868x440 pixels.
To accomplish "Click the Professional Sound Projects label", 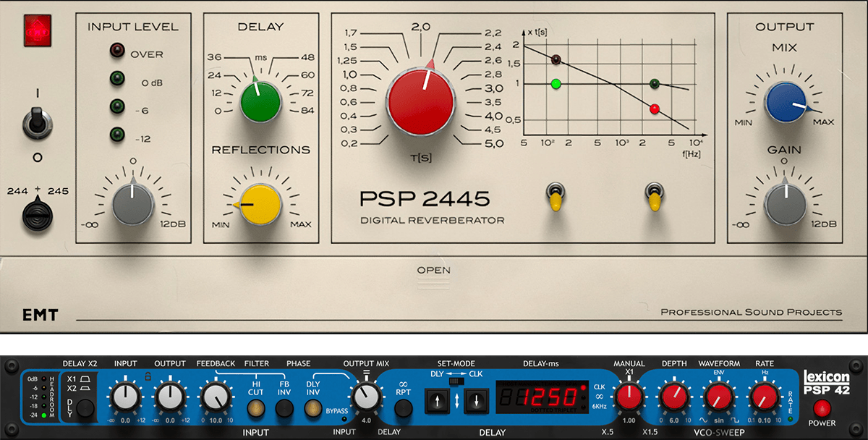I will (x=752, y=312).
